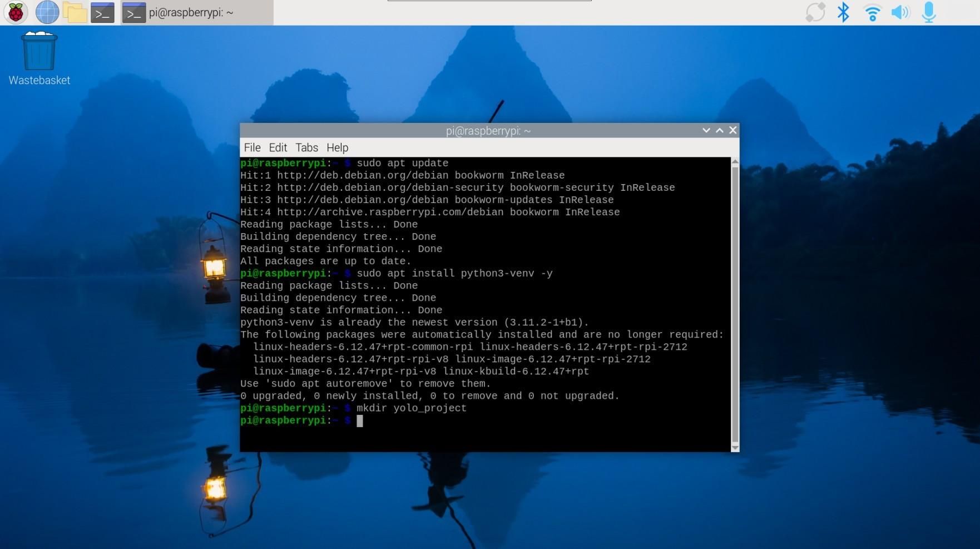Image resolution: width=980 pixels, height=549 pixels.
Task: Click the 'Hit:2' debian-security bookworm-security line
Action: coord(457,187)
